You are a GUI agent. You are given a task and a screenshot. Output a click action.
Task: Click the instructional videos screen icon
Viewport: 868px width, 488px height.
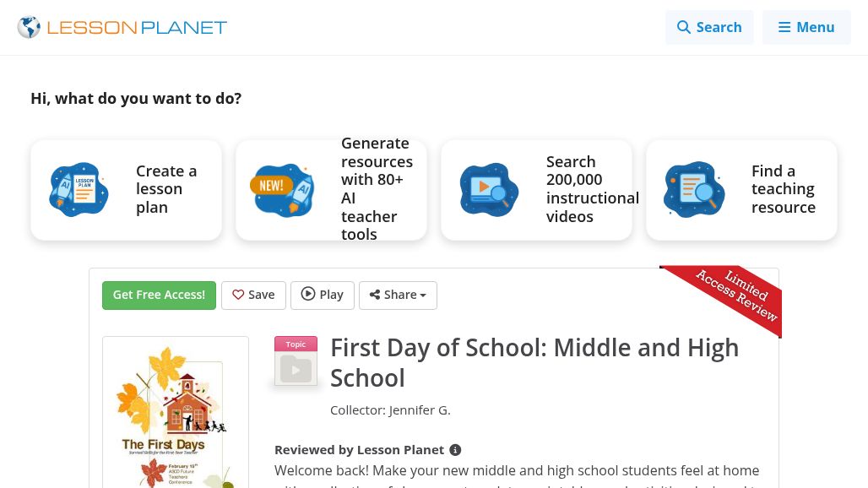click(489, 189)
